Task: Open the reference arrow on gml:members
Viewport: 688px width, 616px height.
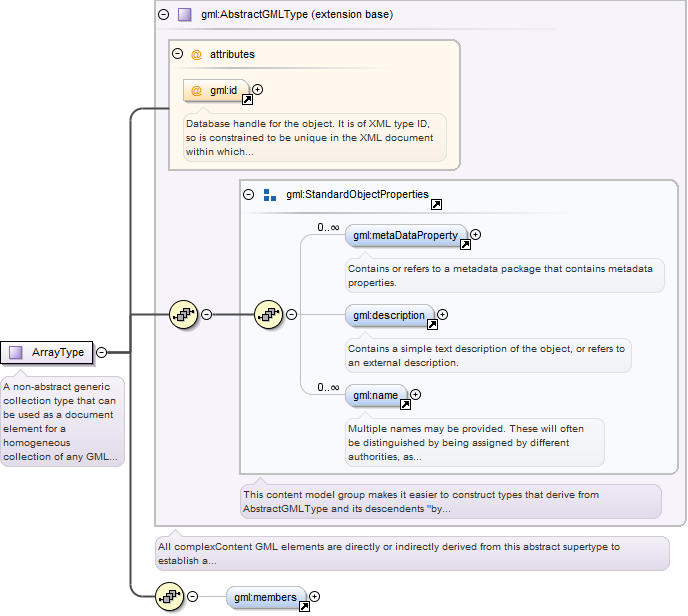Action: pos(304,607)
